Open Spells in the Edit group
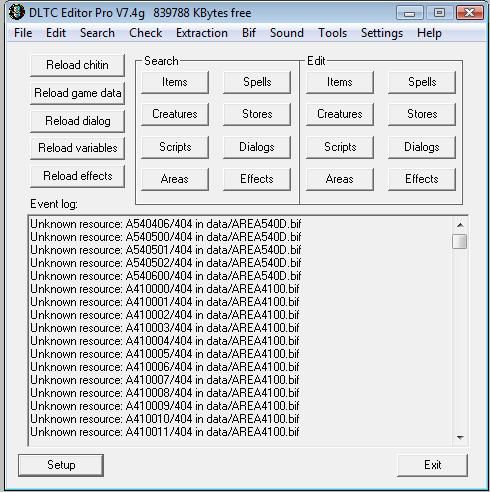 [x=422, y=82]
